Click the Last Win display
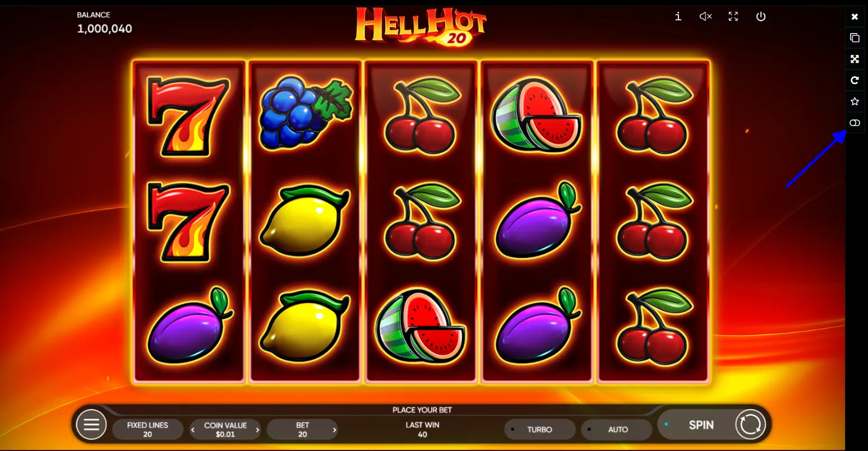Viewport: 868px width, 451px height. pyautogui.click(x=422, y=430)
